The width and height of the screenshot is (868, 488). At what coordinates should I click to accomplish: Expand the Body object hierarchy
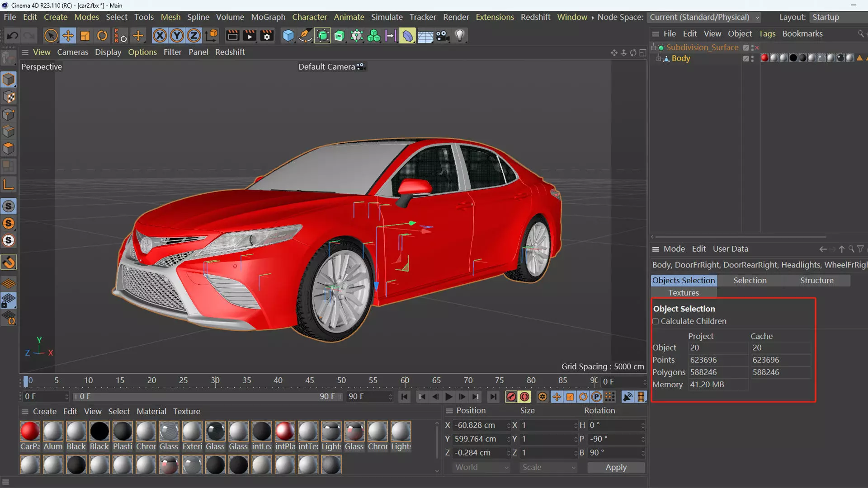[x=659, y=59]
